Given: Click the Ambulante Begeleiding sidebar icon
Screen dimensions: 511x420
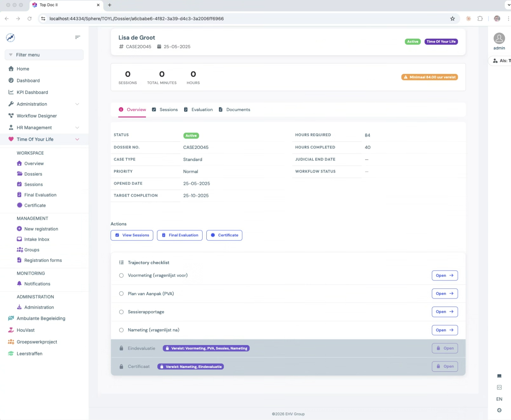Looking at the screenshot, I should (x=11, y=318).
